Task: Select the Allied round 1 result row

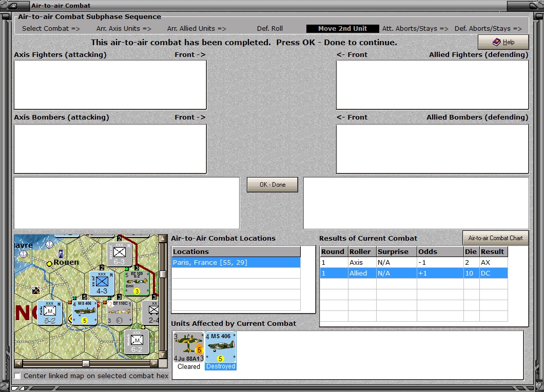Action: 414,273
